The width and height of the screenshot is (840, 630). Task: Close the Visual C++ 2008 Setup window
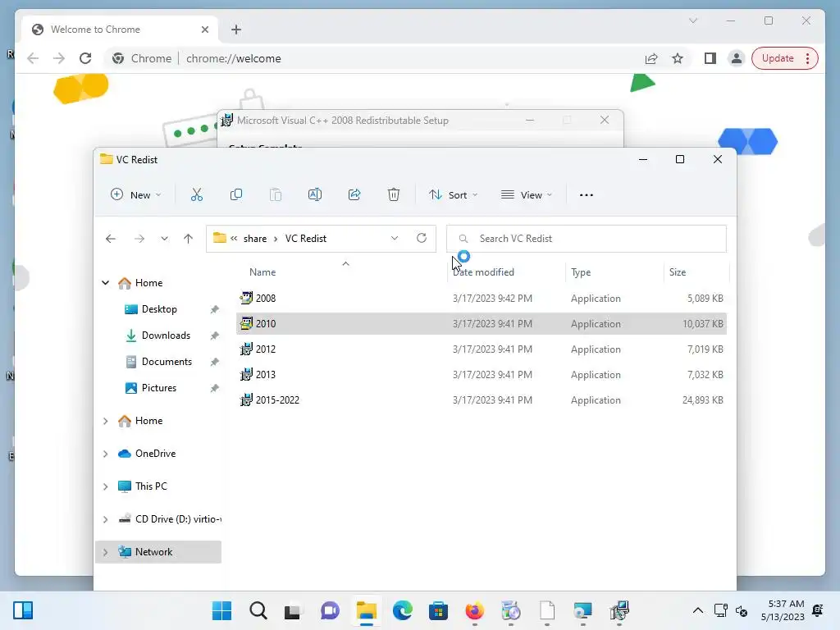point(605,120)
